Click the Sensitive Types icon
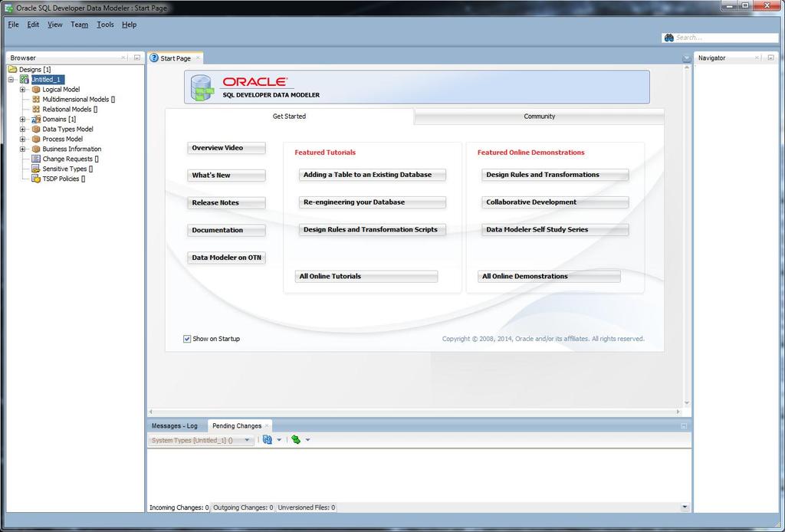The width and height of the screenshot is (785, 532). (36, 169)
